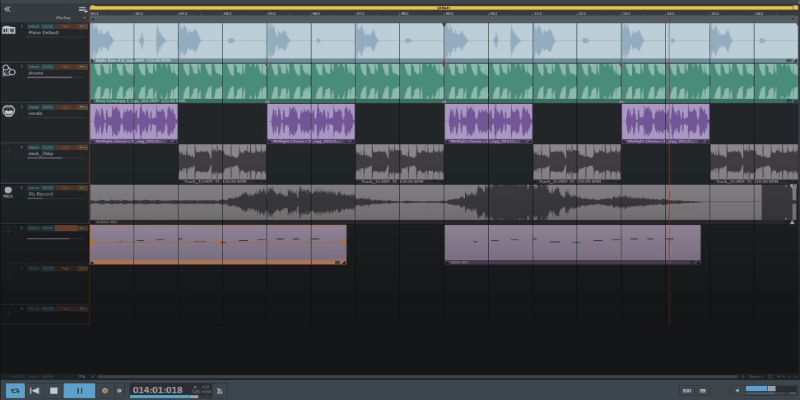Viewport: 800px width, 400px height.
Task: Select the orange-outlined MIDI clip on track 6
Action: point(218,245)
